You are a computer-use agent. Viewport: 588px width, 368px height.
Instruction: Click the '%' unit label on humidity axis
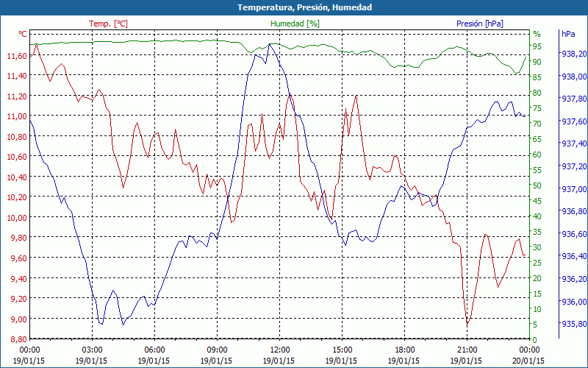pyautogui.click(x=537, y=34)
